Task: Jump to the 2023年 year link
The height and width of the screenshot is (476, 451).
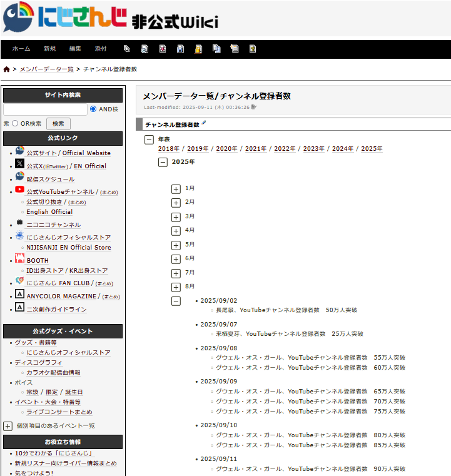Action: [313, 149]
